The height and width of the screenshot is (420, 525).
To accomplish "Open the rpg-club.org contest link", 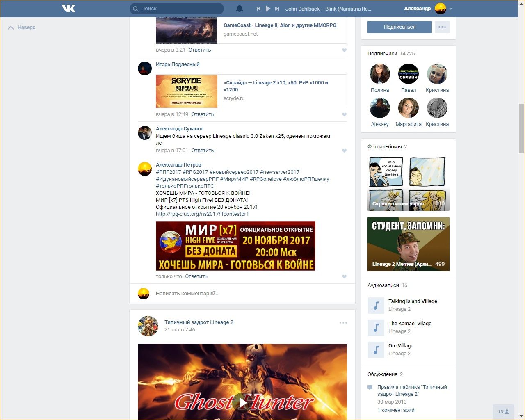I will coord(202,214).
